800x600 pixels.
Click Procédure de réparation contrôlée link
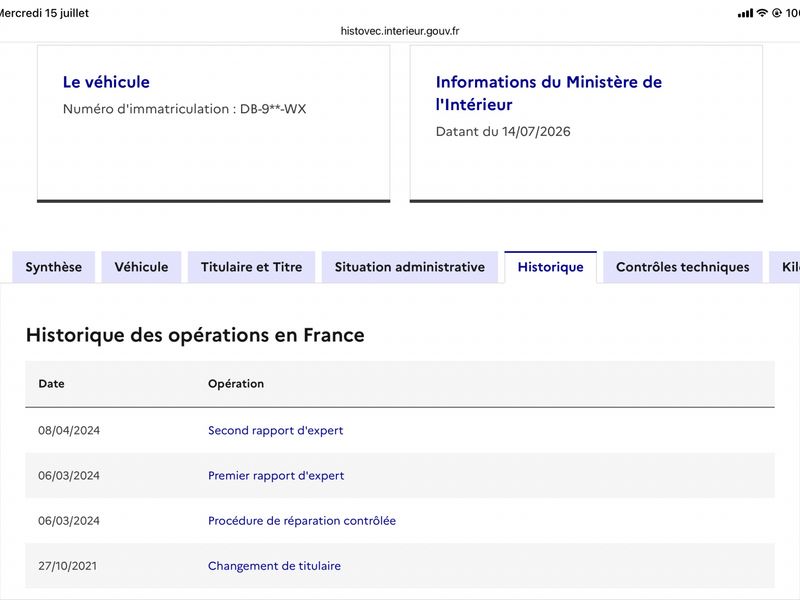click(302, 520)
